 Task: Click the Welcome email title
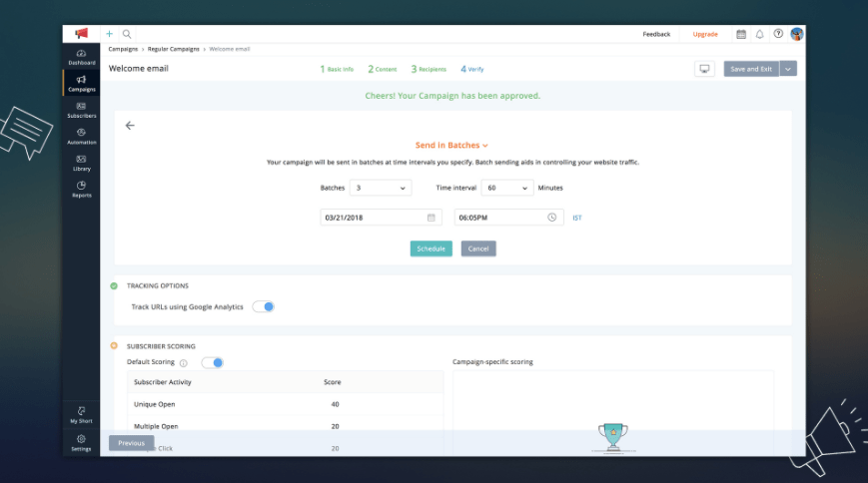pyautogui.click(x=139, y=69)
